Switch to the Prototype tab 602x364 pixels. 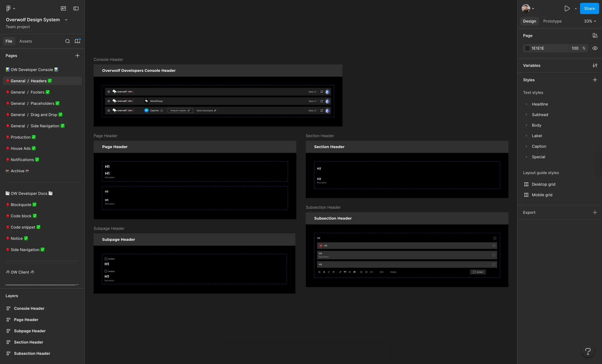coord(552,21)
